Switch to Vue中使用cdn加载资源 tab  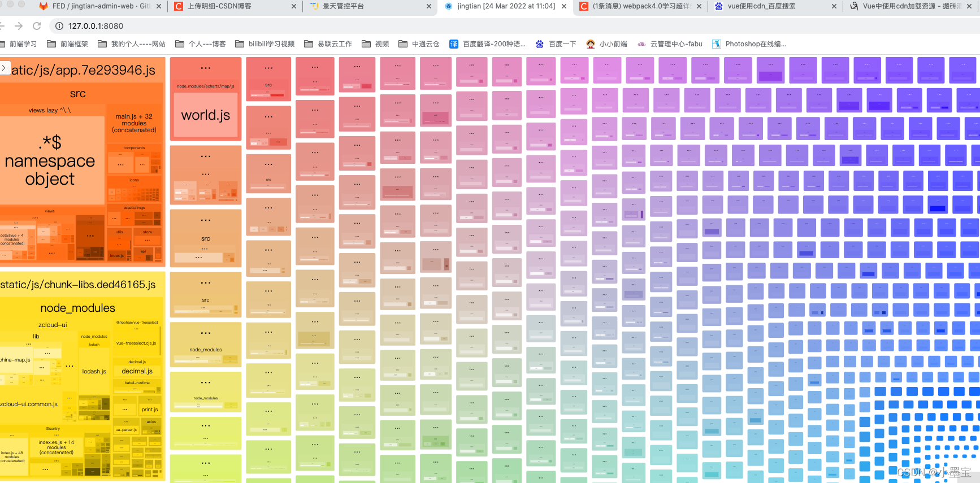tap(911, 6)
